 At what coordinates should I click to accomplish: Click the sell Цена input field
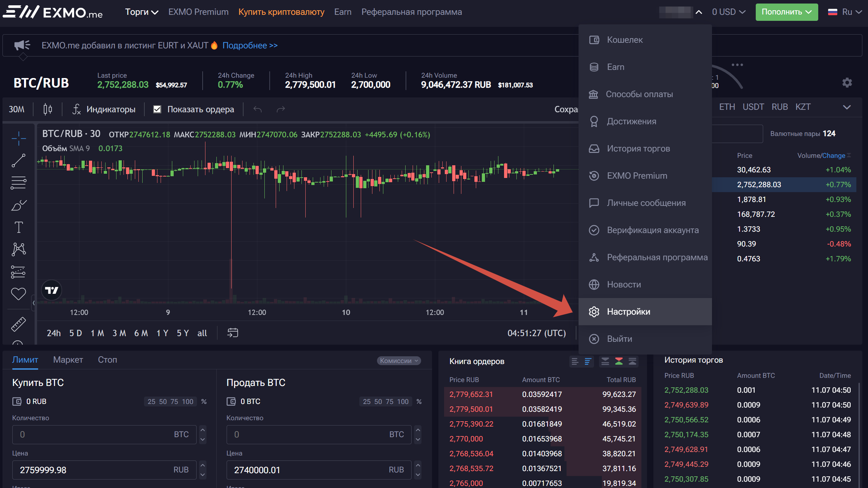[x=319, y=470]
